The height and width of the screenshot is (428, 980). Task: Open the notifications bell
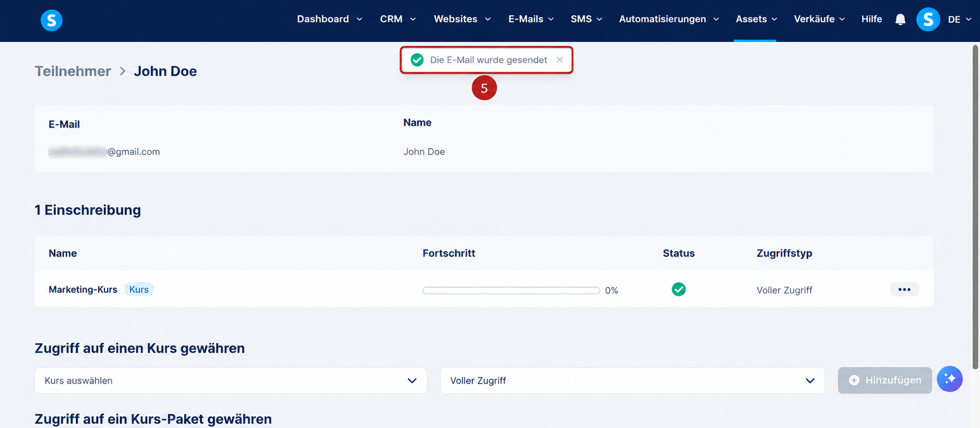click(900, 20)
